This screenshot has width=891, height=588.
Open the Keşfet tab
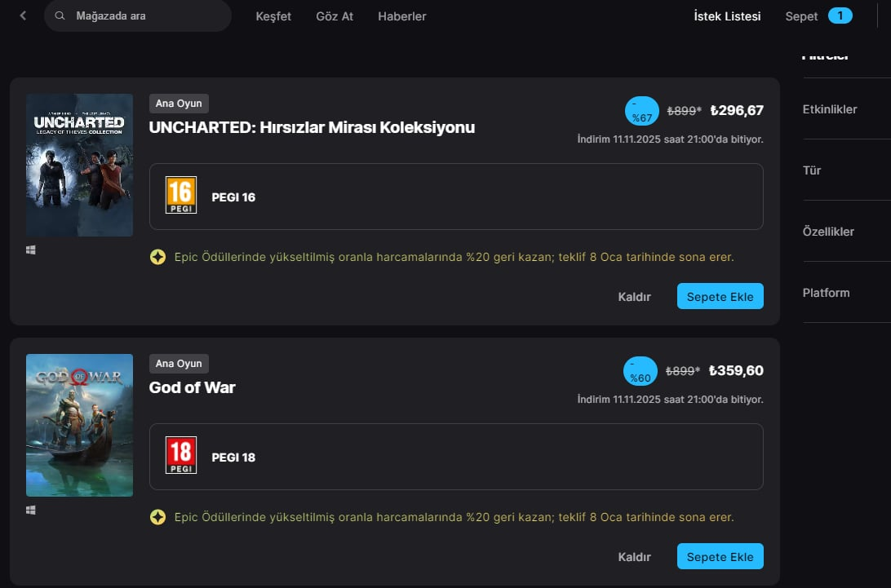click(273, 16)
